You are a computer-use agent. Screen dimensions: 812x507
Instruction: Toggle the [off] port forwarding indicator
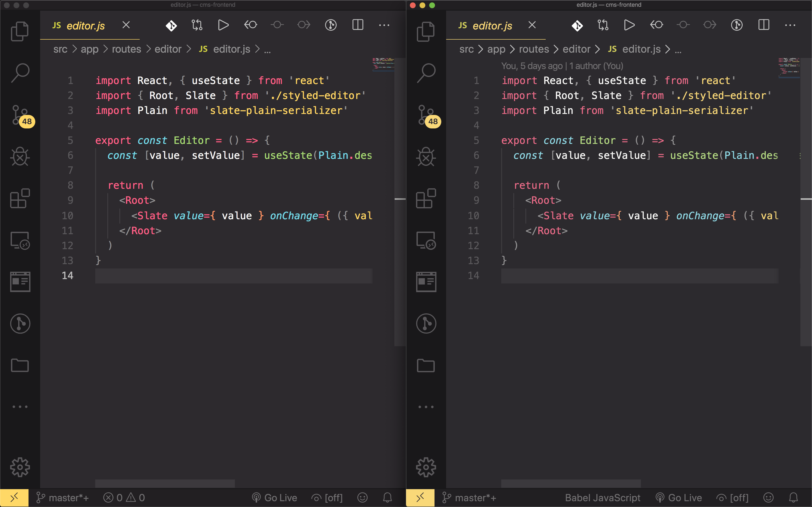(x=327, y=498)
